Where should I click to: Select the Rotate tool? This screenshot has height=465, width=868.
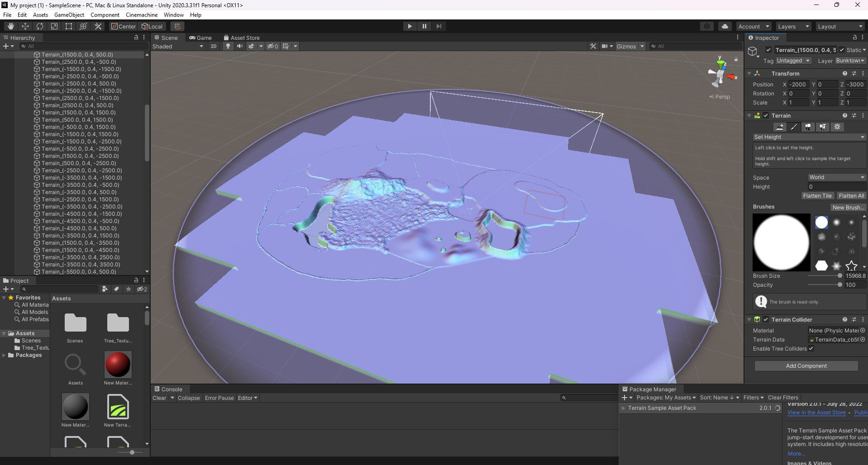point(40,26)
